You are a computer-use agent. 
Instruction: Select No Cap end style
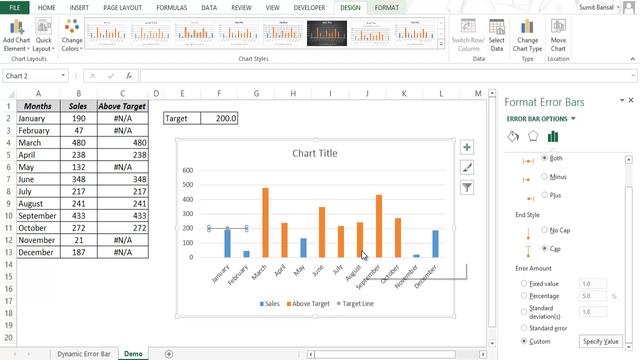pos(544,230)
